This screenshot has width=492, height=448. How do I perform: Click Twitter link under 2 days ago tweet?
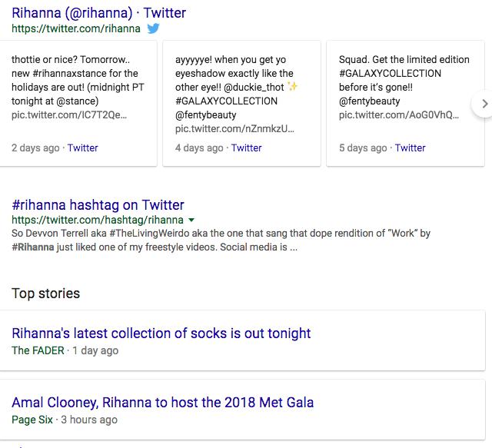(x=83, y=148)
